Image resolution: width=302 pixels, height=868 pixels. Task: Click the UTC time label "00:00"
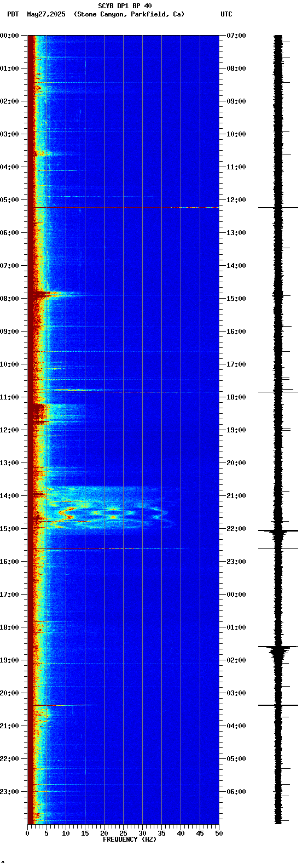tap(236, 595)
